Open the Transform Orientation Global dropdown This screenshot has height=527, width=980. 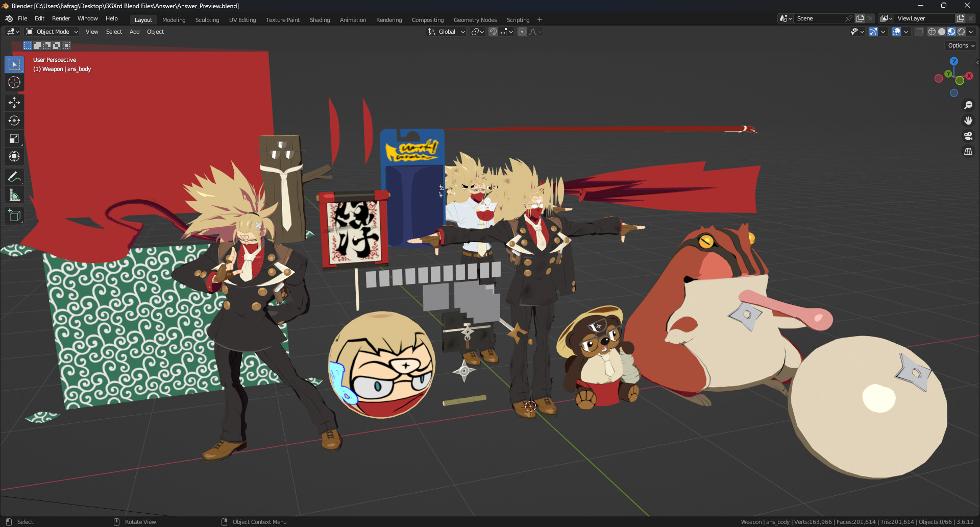click(x=446, y=32)
